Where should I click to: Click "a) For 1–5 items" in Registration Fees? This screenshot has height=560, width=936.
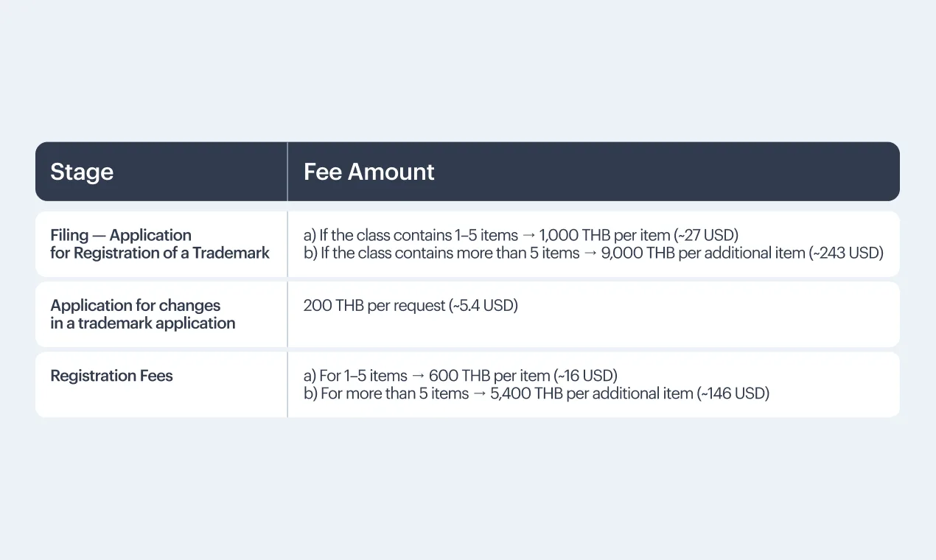point(355,376)
